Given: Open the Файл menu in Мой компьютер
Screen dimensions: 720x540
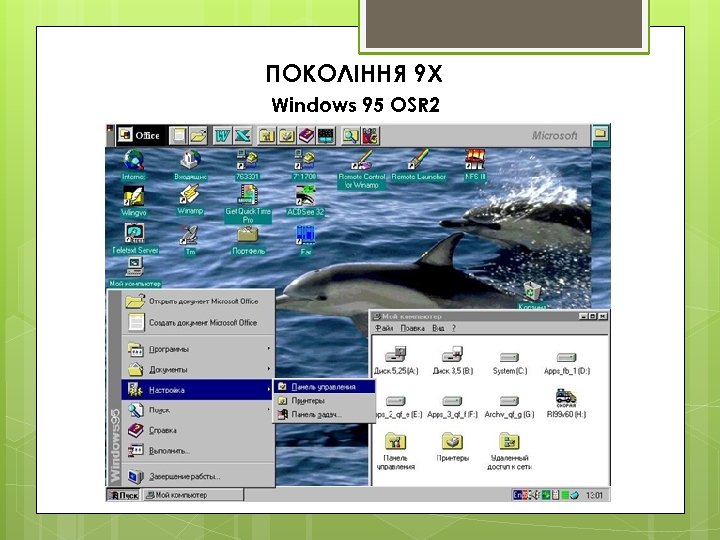Looking at the screenshot, I should [384, 328].
